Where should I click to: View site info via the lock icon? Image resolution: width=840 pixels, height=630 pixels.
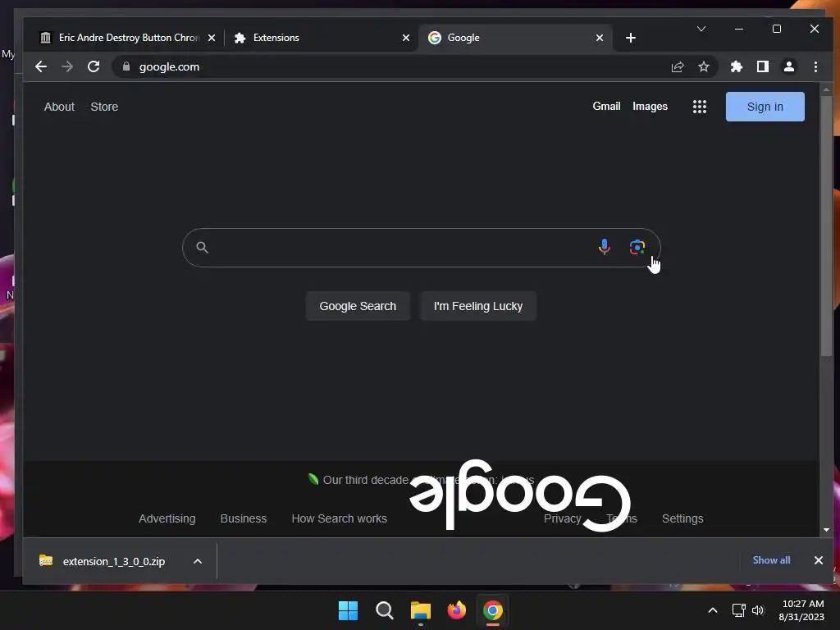point(126,66)
